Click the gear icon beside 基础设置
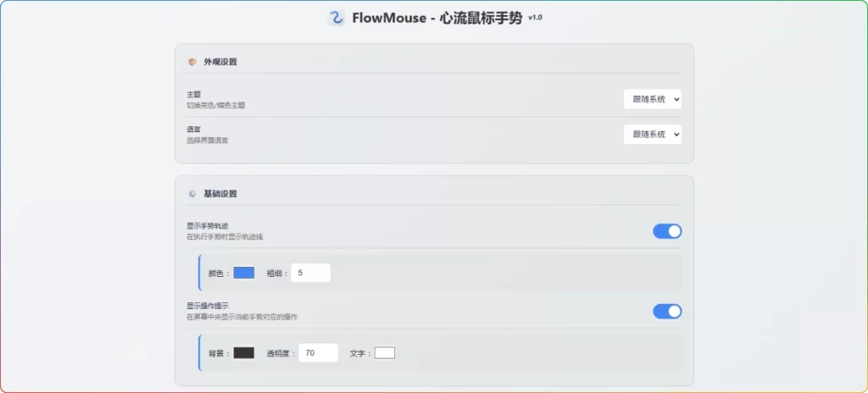 192,194
